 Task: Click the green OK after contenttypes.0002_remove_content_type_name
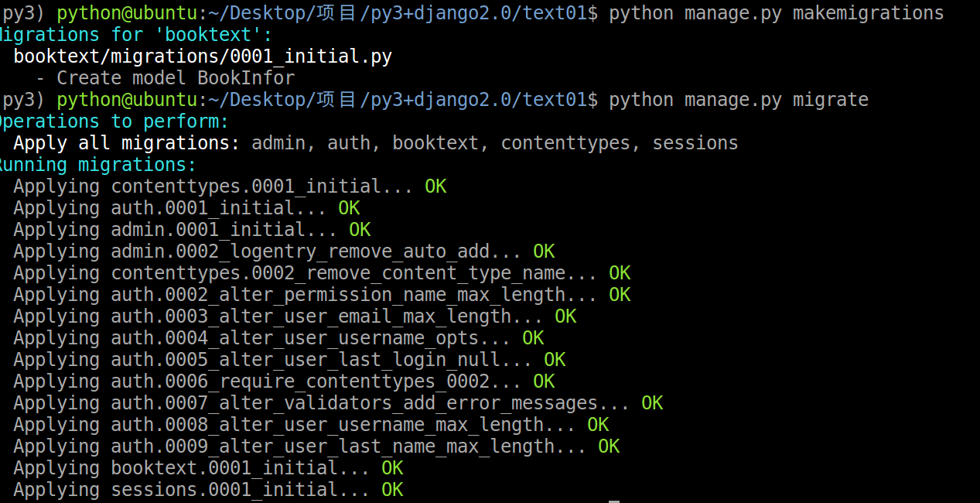click(620, 273)
